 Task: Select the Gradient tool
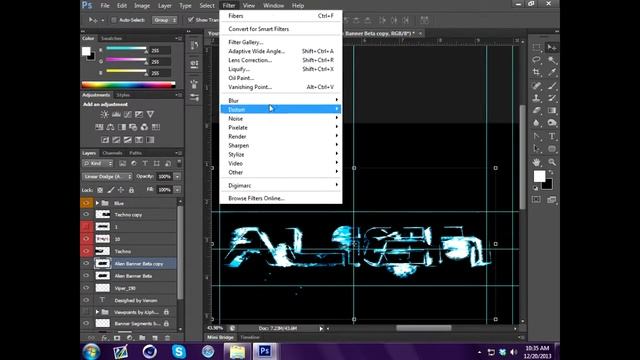(x=552, y=111)
